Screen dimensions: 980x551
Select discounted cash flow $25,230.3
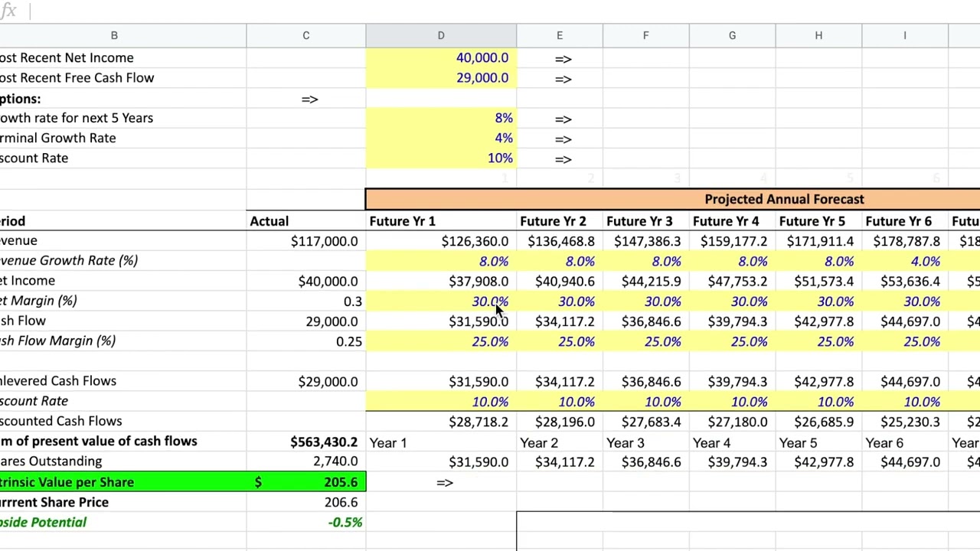904,422
